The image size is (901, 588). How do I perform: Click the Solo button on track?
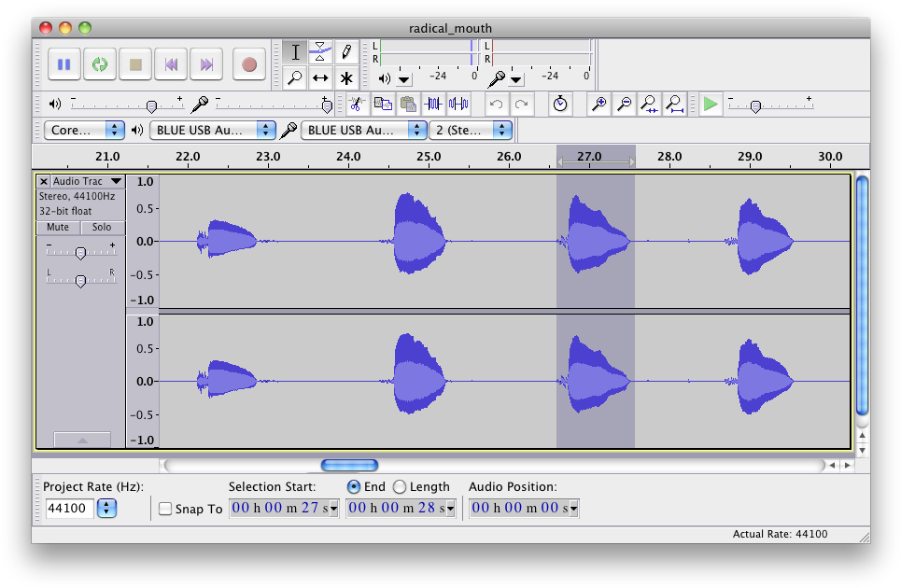(x=102, y=227)
